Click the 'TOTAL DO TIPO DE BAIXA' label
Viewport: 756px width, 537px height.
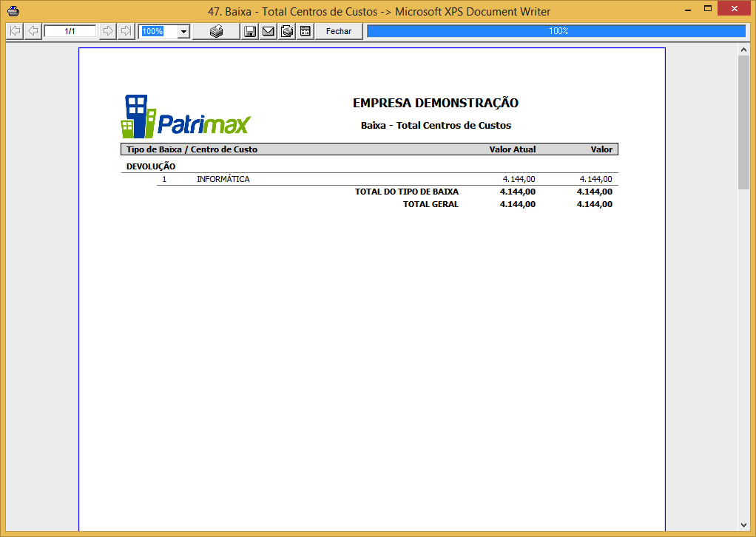[406, 192]
